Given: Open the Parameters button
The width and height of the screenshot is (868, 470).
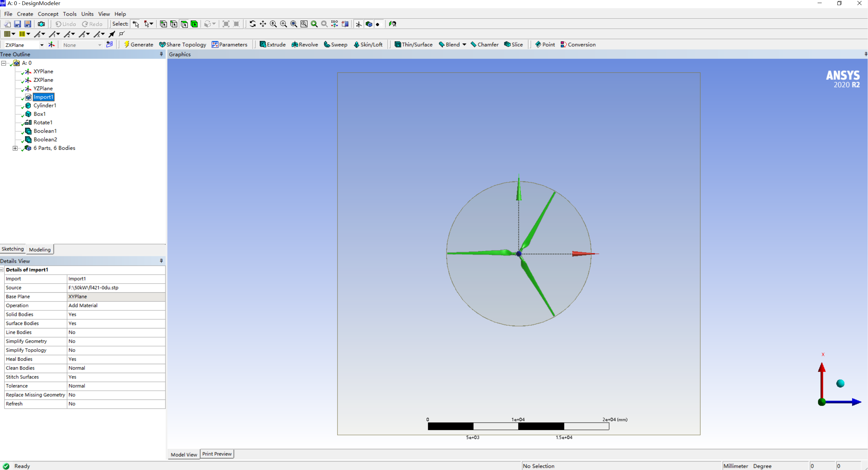Looking at the screenshot, I should (x=230, y=45).
